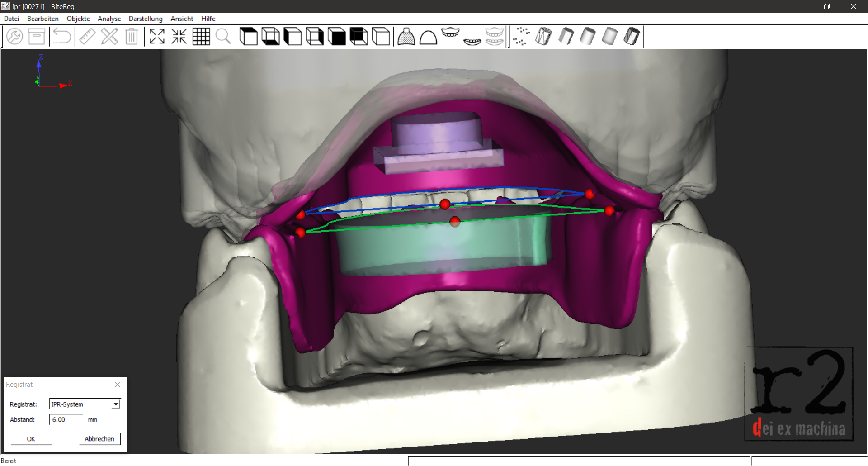The height and width of the screenshot is (466, 868).
Task: Switch to wireframe cylinder rendering mode
Action: coord(543,36)
